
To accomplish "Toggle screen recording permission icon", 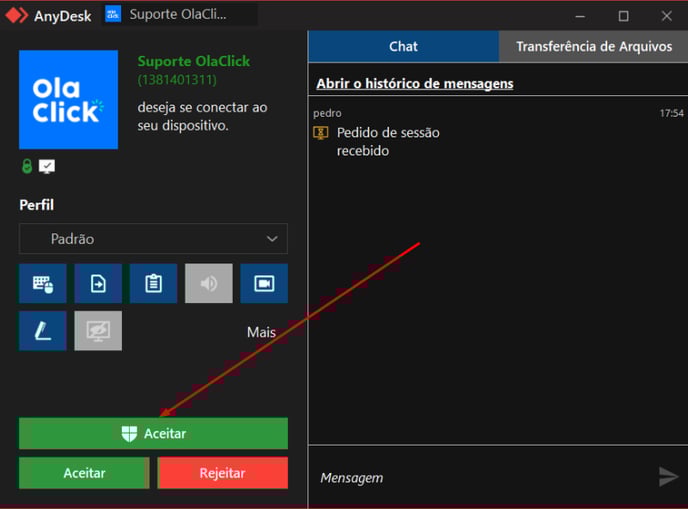I will (264, 283).
